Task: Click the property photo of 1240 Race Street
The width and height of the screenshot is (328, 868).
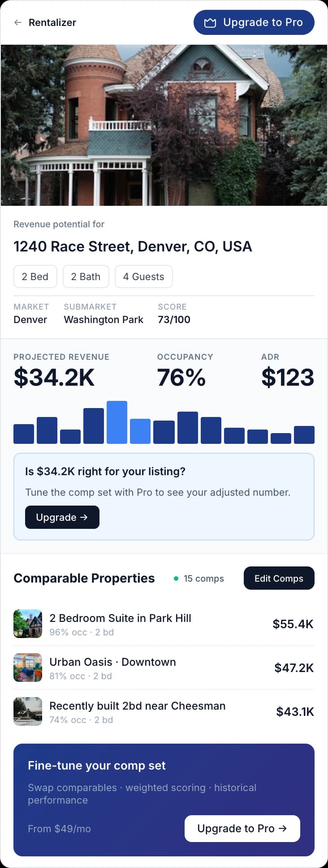Action: [x=164, y=124]
